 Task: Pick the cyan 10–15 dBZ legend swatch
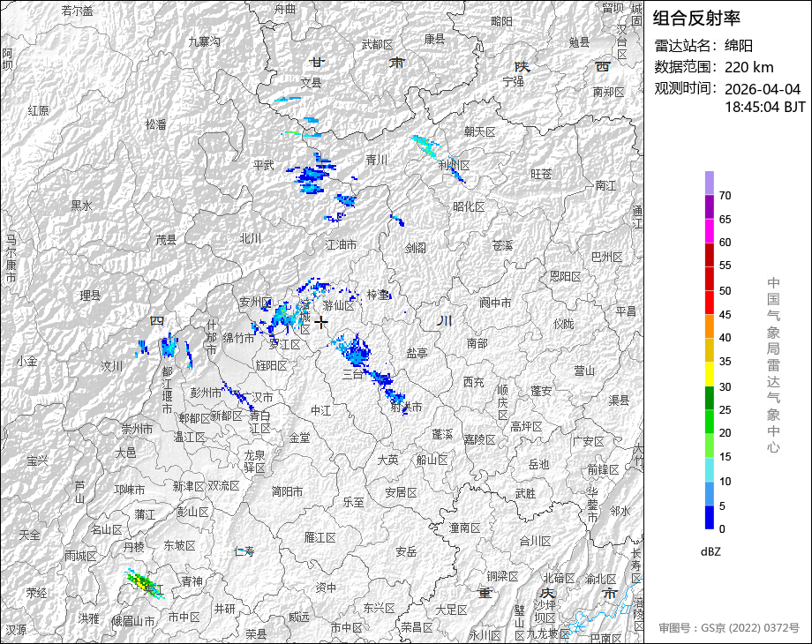point(709,470)
